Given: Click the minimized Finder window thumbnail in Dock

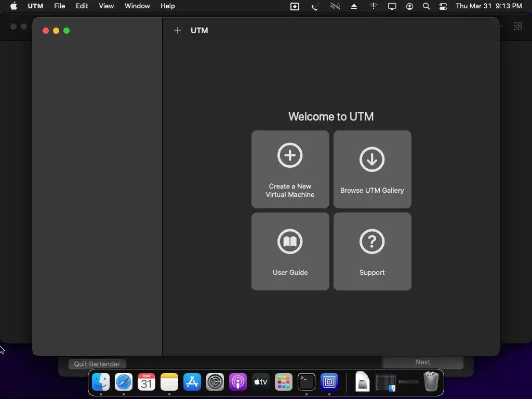Looking at the screenshot, I should [x=385, y=382].
